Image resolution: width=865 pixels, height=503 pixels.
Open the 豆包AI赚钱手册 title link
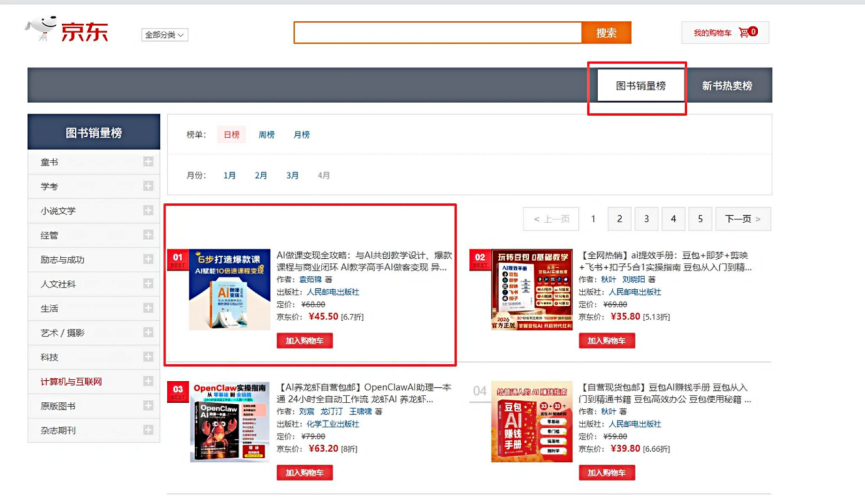(x=665, y=393)
